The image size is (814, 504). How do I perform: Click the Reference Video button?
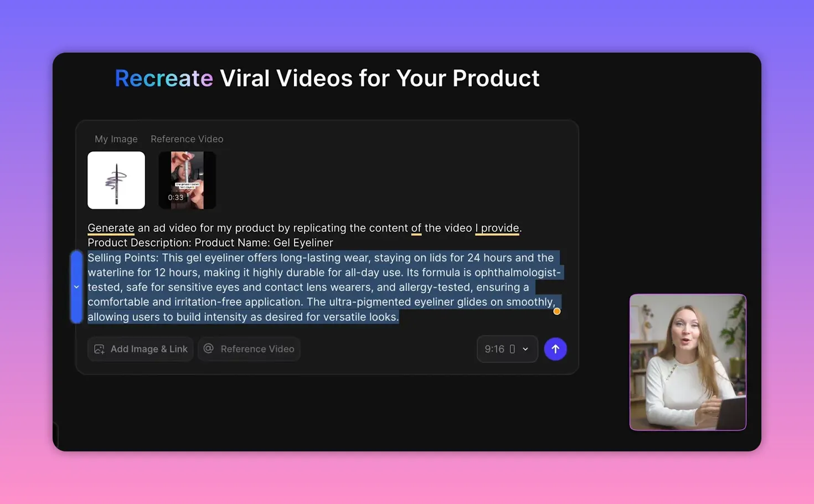[x=249, y=349]
